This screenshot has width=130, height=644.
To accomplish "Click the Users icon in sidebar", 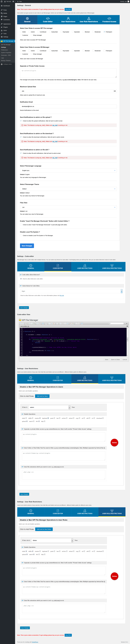I will 2,30.
